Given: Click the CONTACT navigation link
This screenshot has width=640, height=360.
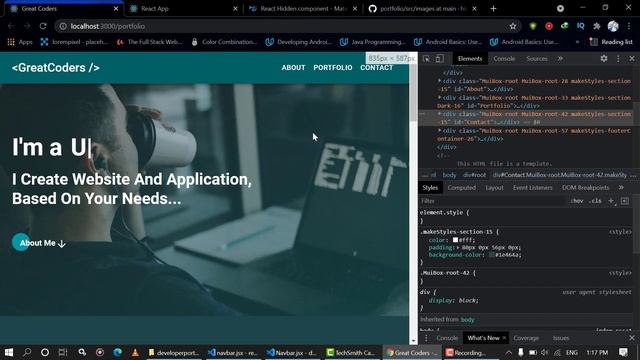Looking at the screenshot, I should (x=376, y=68).
